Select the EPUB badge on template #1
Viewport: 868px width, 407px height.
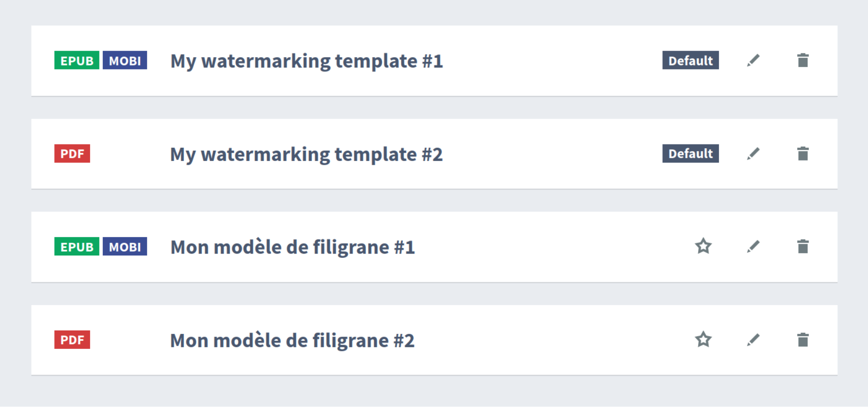77,60
